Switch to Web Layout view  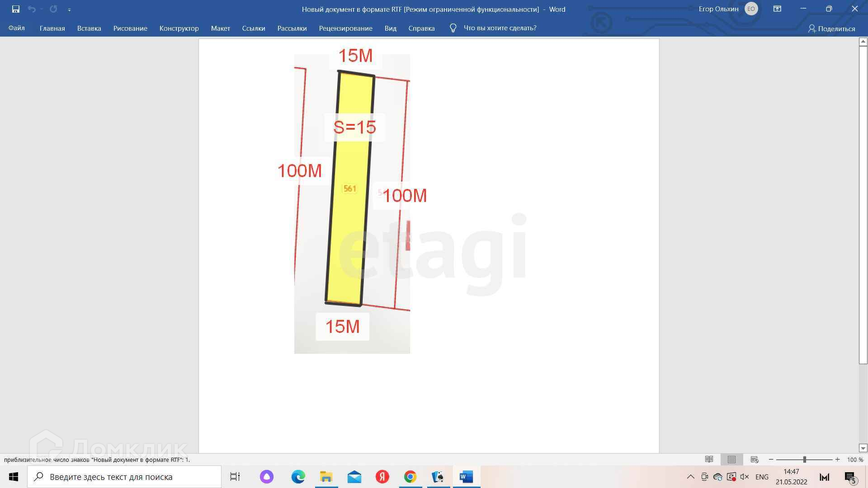[x=754, y=460]
